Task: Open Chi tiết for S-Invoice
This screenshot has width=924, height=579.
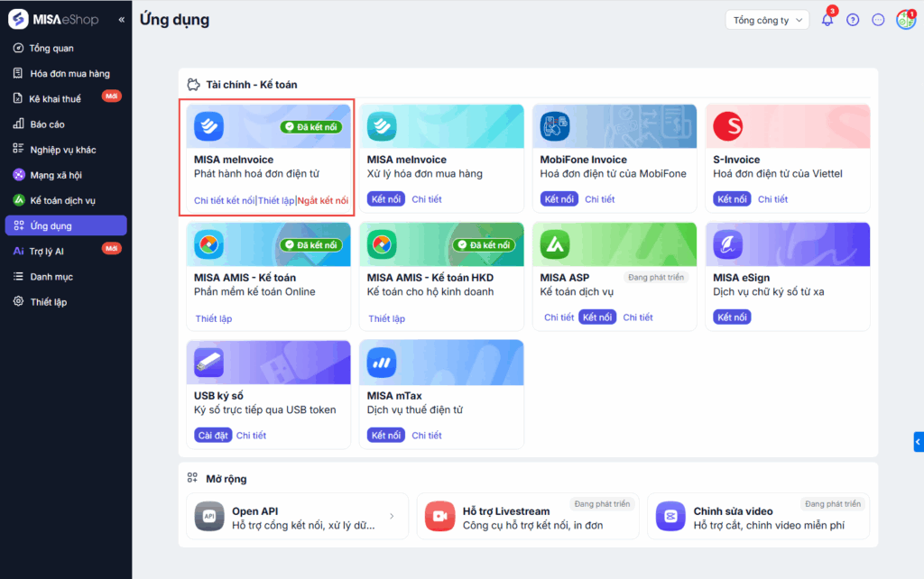Action: 772,199
